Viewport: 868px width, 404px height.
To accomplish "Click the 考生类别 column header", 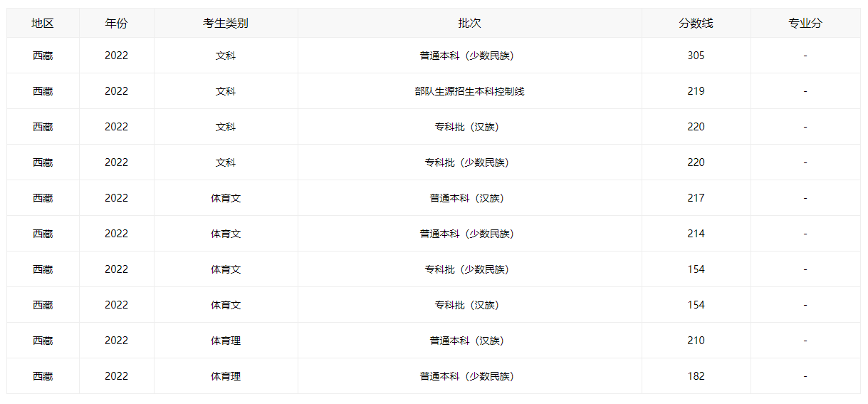I will (226, 23).
